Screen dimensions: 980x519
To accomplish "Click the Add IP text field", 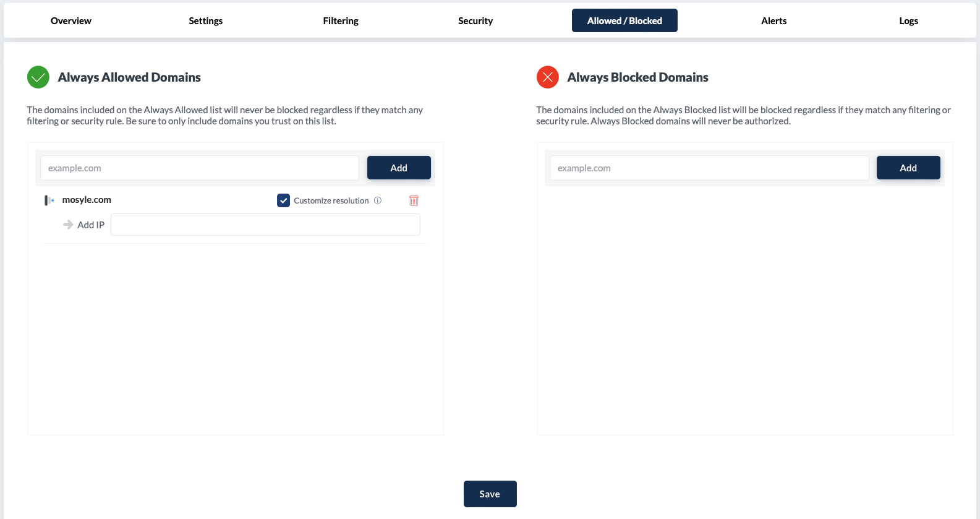I will [265, 225].
